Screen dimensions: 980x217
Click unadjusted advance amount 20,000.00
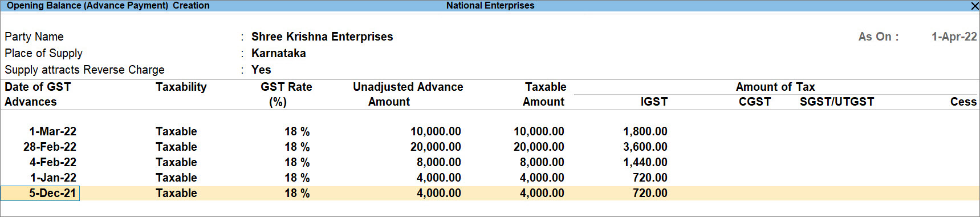pyautogui.click(x=436, y=147)
